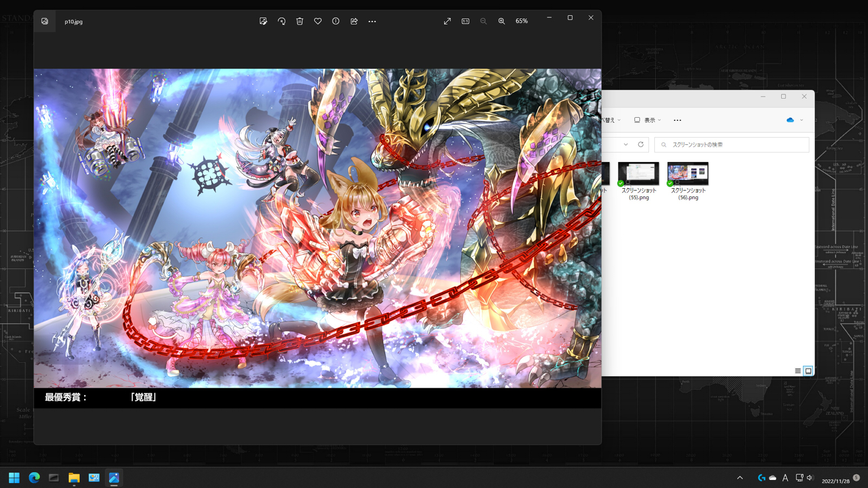Expand the chevron next to OneDrive cloud icon

tap(802, 120)
